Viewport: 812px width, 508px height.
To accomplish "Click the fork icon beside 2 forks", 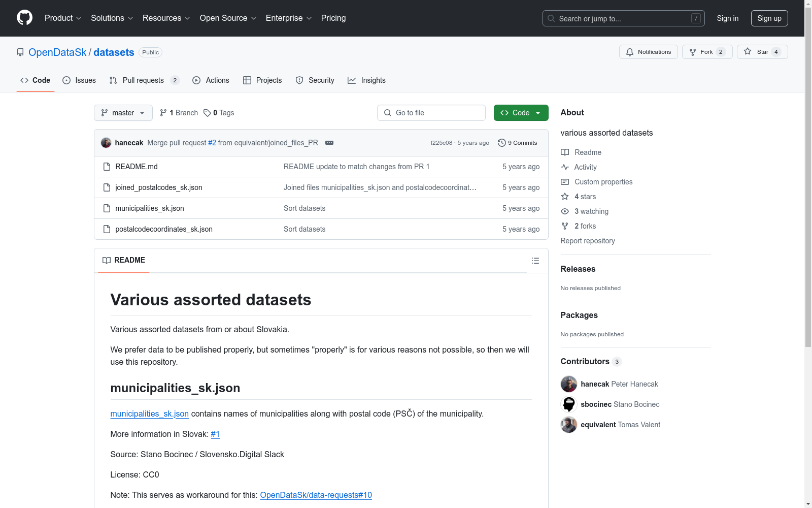I will [x=565, y=226].
